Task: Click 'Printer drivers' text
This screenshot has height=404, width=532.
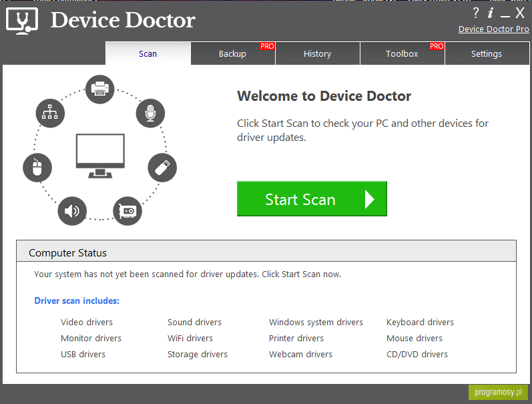Action: [x=296, y=338]
